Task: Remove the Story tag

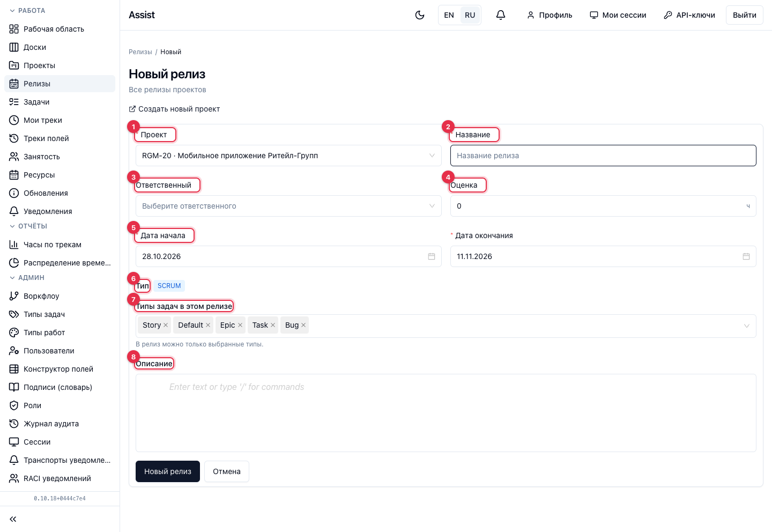Action: 166,325
